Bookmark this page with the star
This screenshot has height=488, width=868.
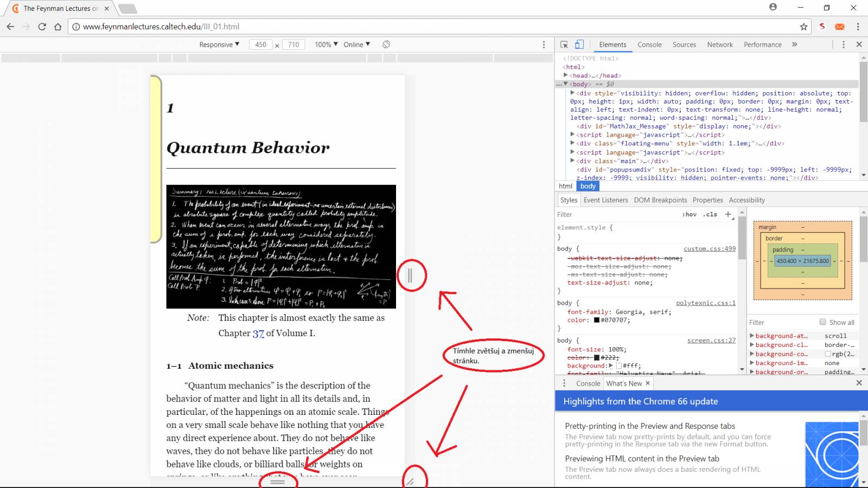click(x=803, y=27)
